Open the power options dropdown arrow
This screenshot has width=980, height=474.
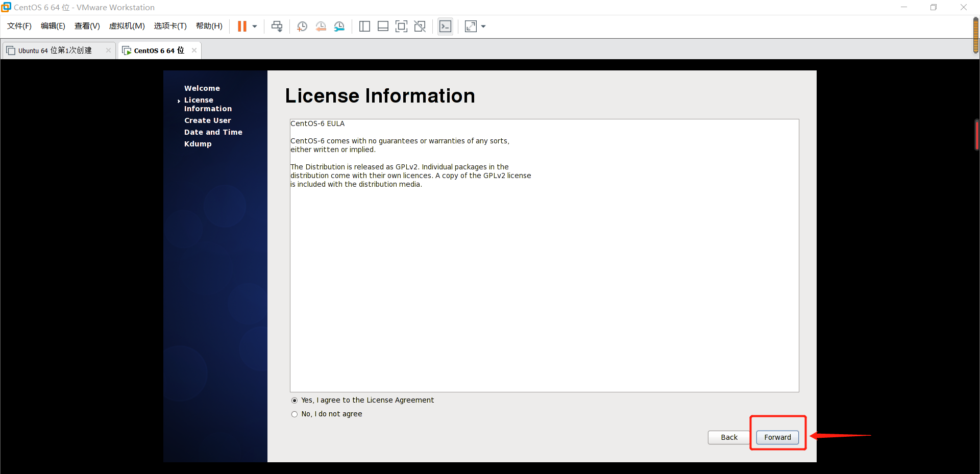[x=255, y=27]
